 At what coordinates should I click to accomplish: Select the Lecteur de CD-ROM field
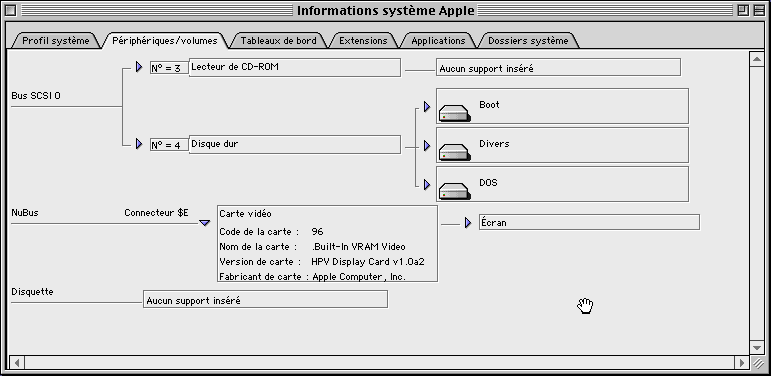[x=295, y=67]
